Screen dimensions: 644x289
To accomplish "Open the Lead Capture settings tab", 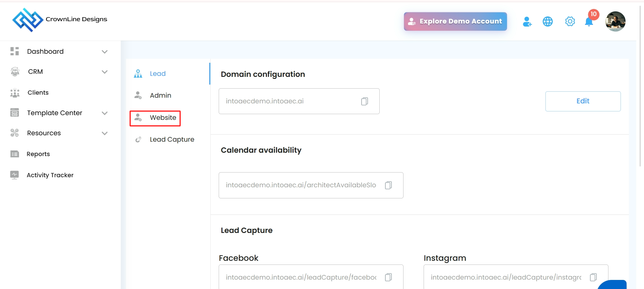I will point(172,140).
